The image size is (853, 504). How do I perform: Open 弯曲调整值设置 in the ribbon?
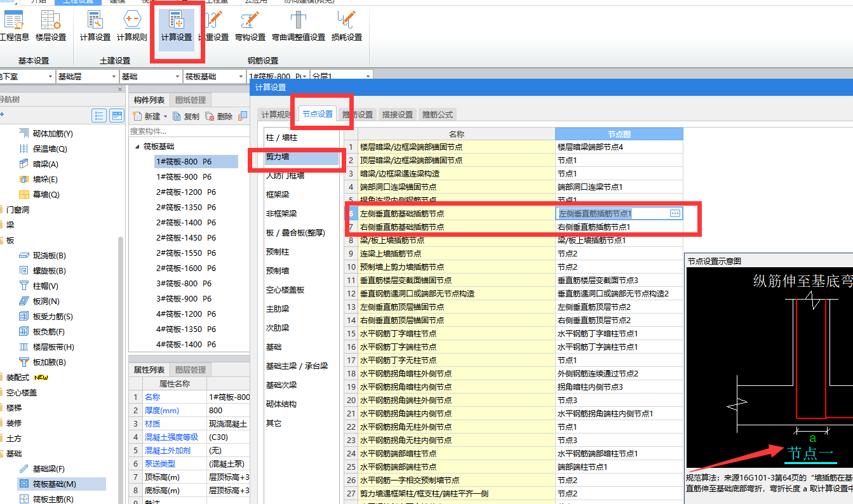pyautogui.click(x=299, y=27)
